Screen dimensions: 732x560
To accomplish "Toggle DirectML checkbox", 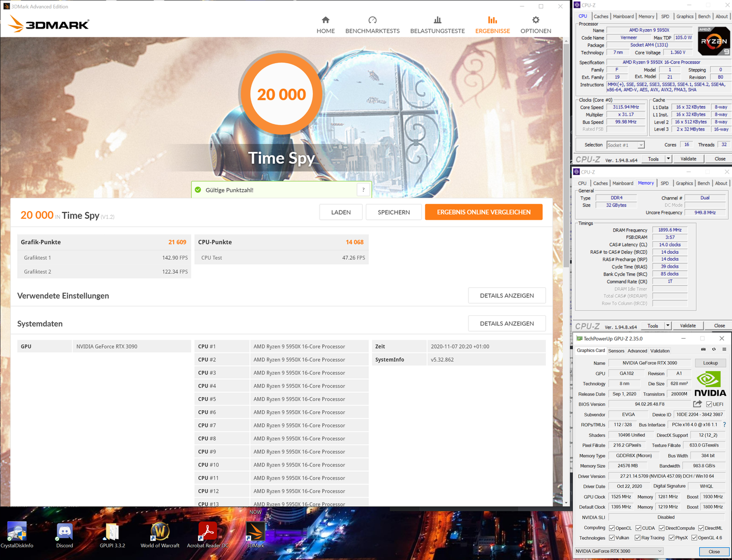I will [x=701, y=528].
